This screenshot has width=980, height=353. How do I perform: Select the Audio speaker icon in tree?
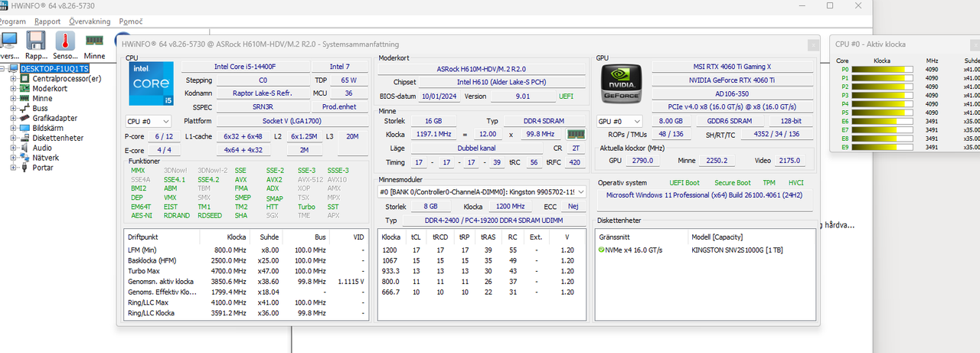26,148
